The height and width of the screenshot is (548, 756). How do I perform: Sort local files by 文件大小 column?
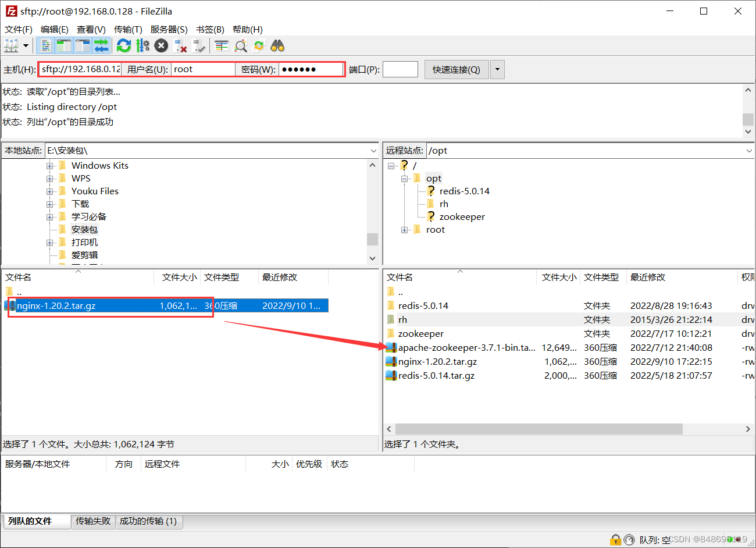[x=179, y=277]
